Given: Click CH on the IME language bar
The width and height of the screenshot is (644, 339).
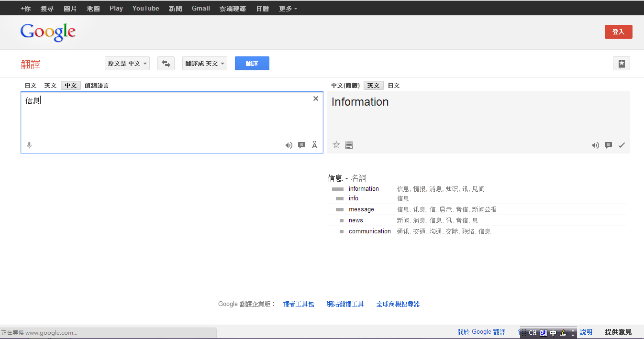Looking at the screenshot, I should pyautogui.click(x=533, y=333).
